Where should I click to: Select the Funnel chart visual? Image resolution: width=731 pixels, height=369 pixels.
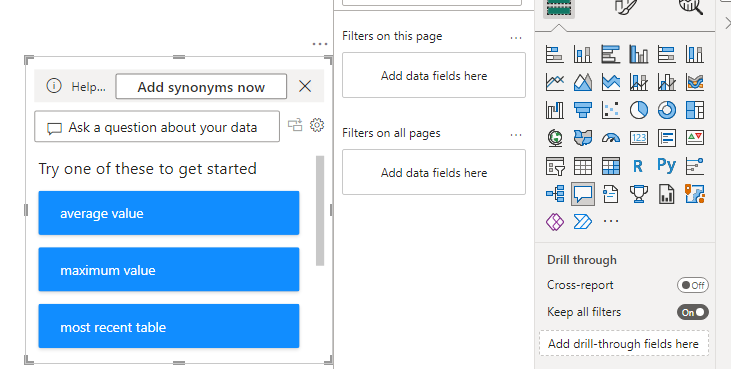583,110
